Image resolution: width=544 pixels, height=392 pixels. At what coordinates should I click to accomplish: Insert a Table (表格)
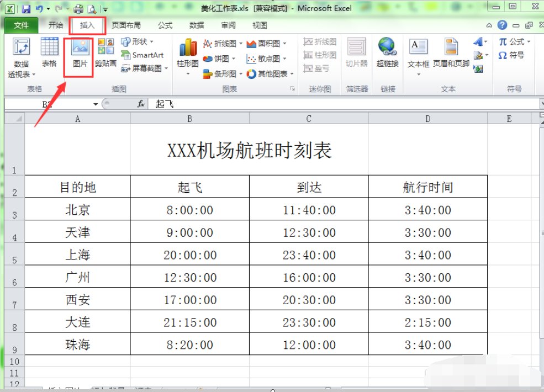[50, 54]
